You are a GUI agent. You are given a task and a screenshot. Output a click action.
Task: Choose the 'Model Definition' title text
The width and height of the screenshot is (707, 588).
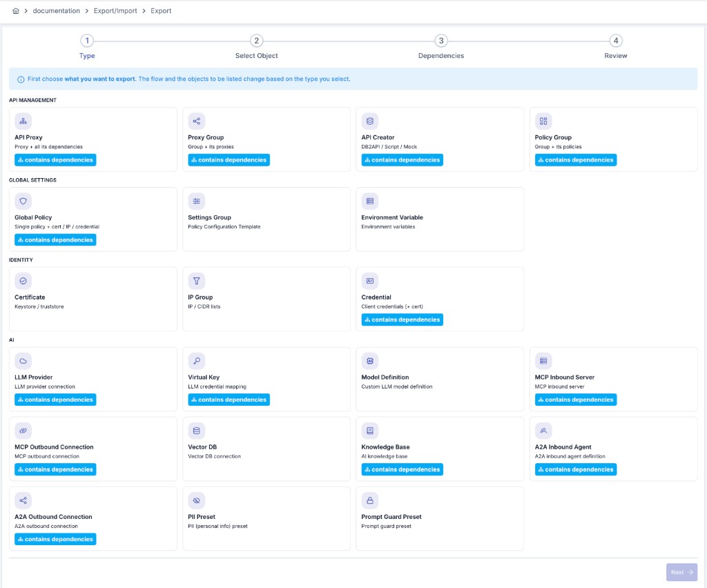click(x=385, y=377)
